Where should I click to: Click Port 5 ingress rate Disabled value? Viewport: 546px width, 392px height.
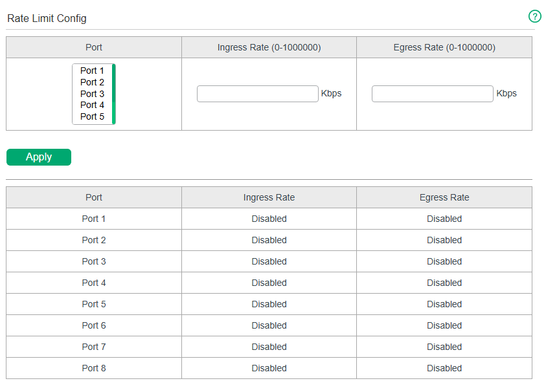269,304
